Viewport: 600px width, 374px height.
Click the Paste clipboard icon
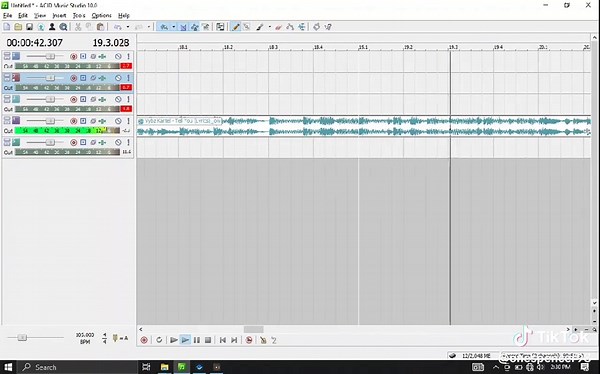pos(100,27)
